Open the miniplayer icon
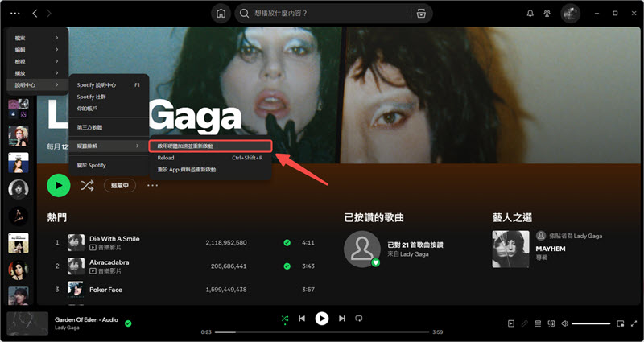The image size is (644, 342). coord(620,323)
